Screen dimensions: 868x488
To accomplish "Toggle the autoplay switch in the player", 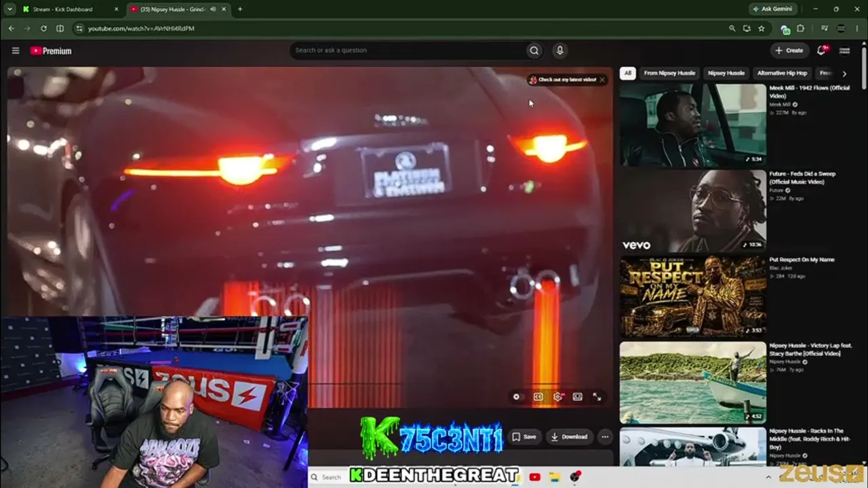I will 517,397.
